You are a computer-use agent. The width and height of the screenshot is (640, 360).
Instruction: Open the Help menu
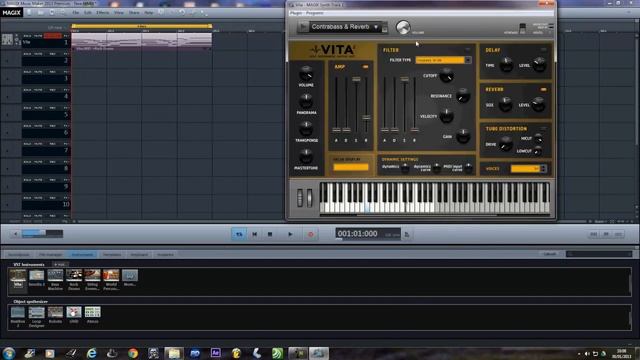[x=149, y=13]
